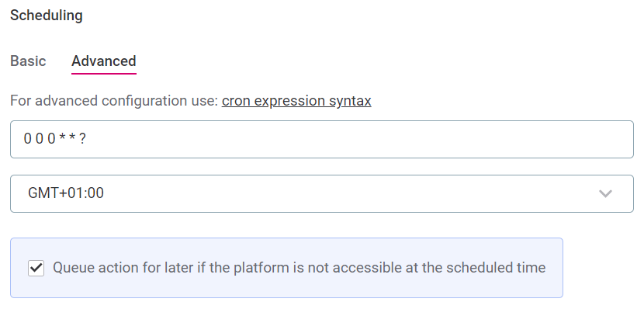
Task: Click empty area of the timezone combo box
Action: pos(349,193)
